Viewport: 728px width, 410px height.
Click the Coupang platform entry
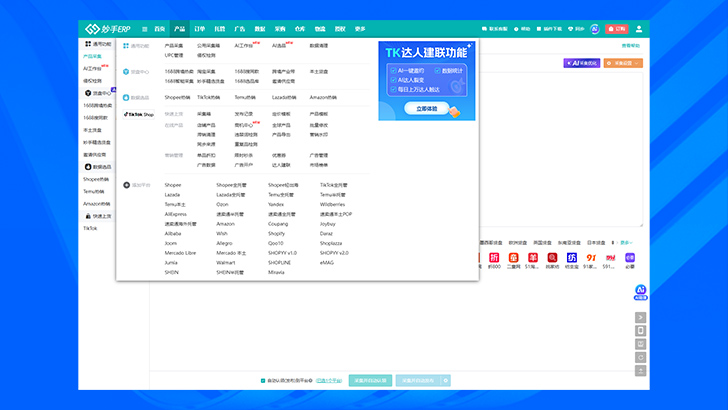click(278, 224)
